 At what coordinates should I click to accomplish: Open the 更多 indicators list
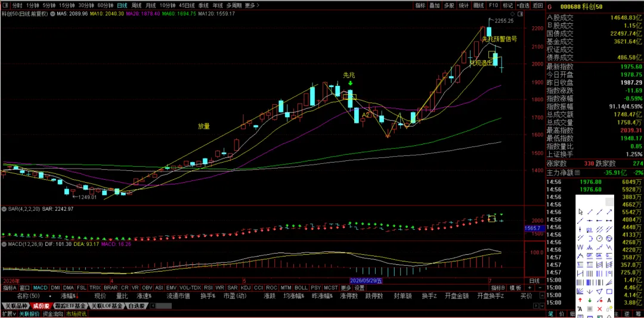coord(346,288)
